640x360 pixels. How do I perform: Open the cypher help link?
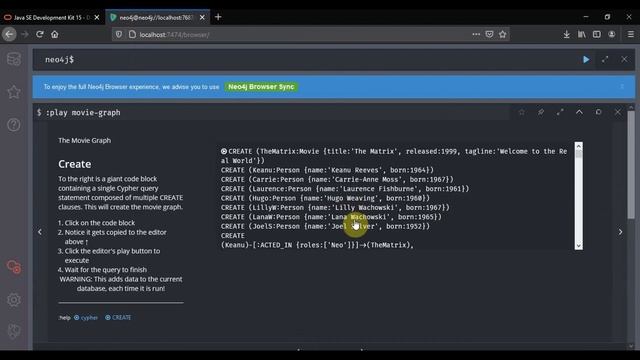pyautogui.click(x=86, y=318)
